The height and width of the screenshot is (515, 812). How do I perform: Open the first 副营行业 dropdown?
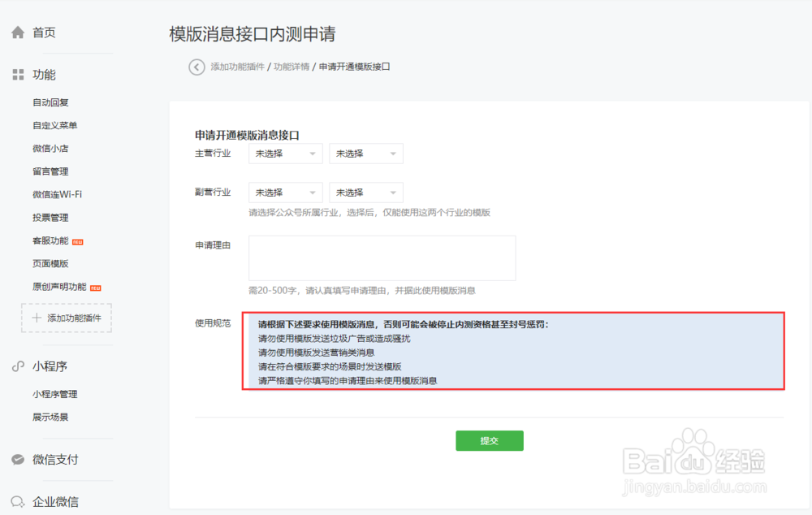(285, 193)
